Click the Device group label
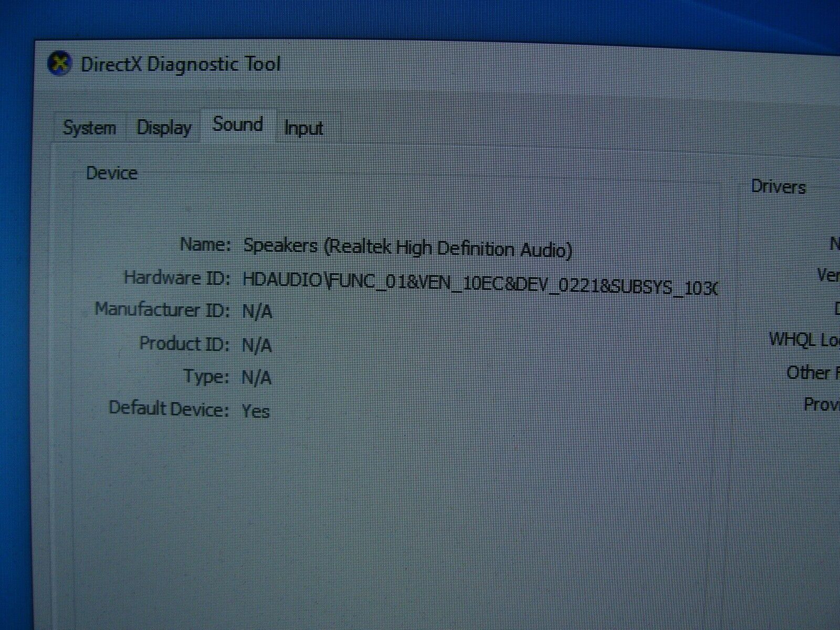The image size is (840, 630). (x=112, y=173)
